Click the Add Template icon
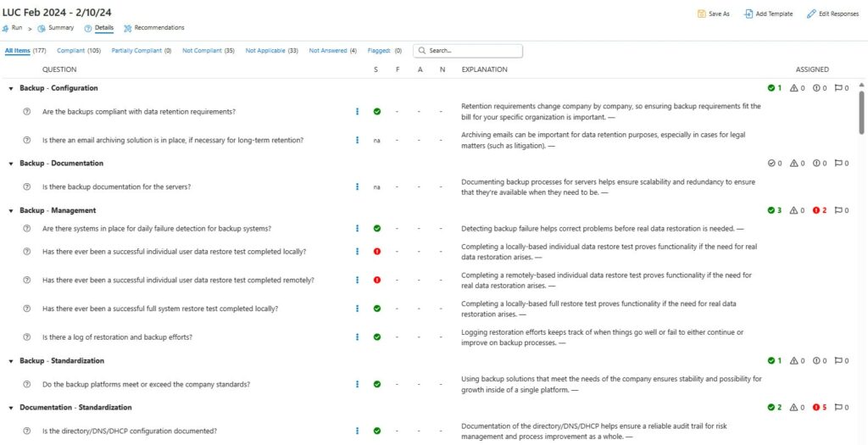 point(748,14)
